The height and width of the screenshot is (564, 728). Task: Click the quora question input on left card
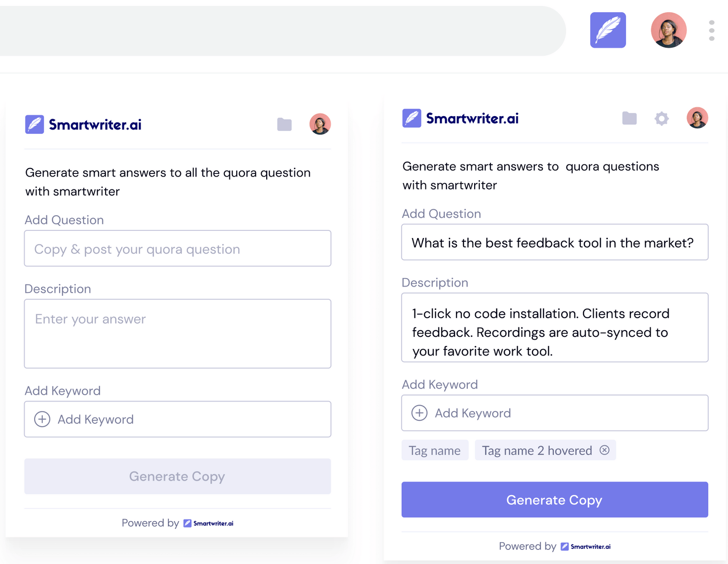pos(177,249)
